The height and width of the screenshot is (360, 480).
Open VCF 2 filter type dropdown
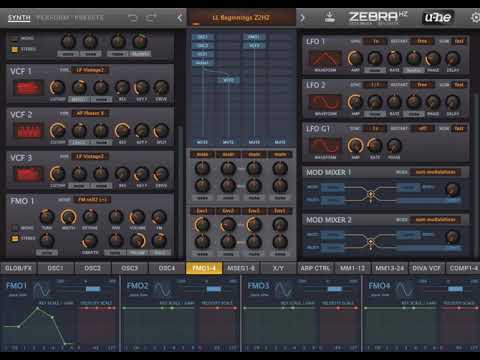(90, 113)
